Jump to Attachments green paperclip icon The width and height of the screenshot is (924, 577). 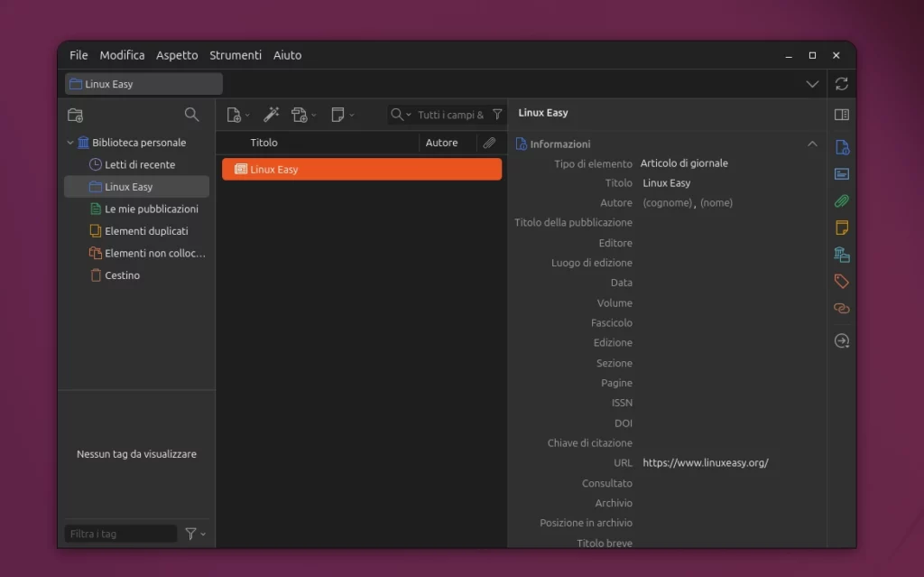(x=842, y=201)
